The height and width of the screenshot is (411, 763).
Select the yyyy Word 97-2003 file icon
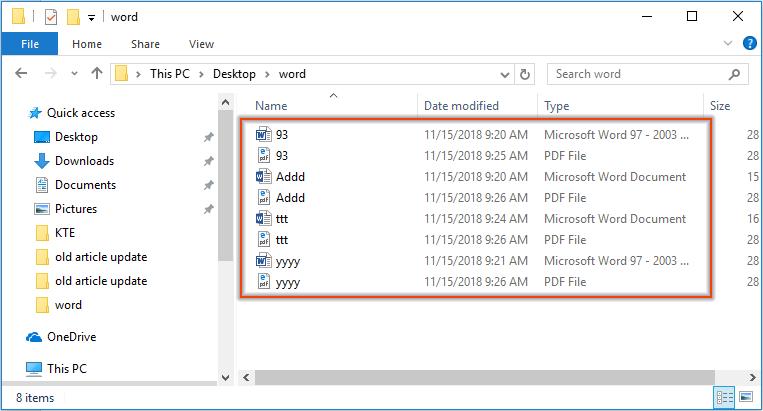[263, 261]
